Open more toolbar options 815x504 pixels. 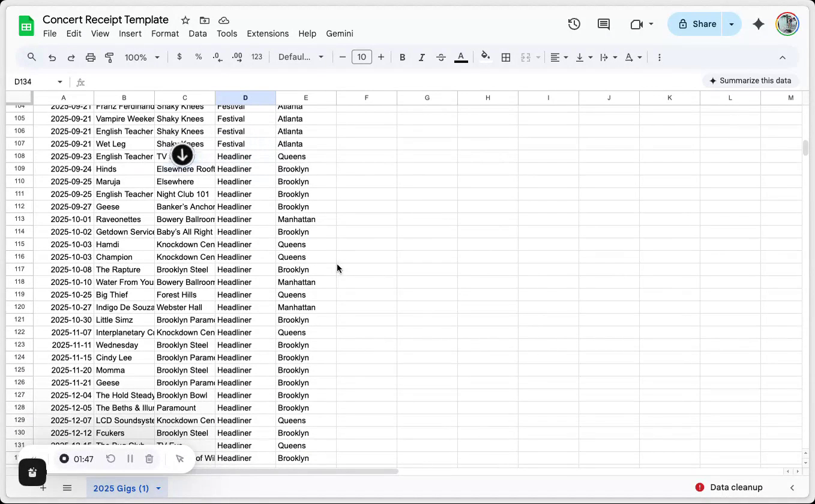(660, 58)
